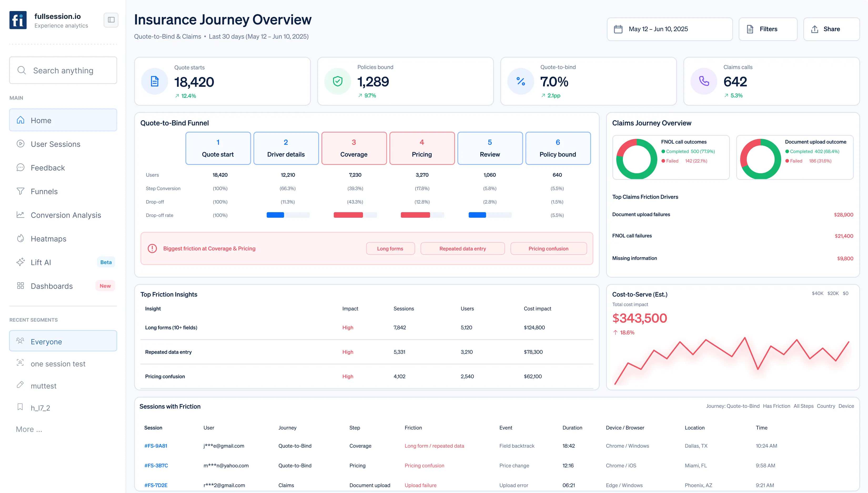This screenshot has width=868, height=493.
Task: Click the Coverage drop-off rate bar
Action: point(355,215)
